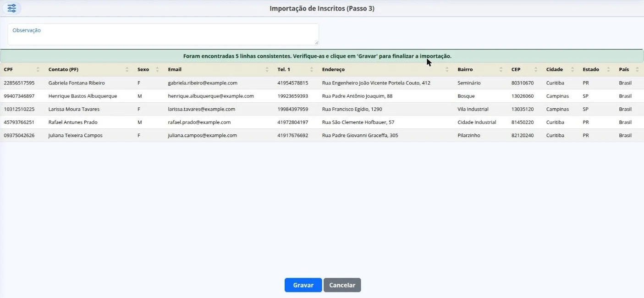644x298 pixels.
Task: Select address Rua Francisco Egidio, 1290
Action: 352,109
